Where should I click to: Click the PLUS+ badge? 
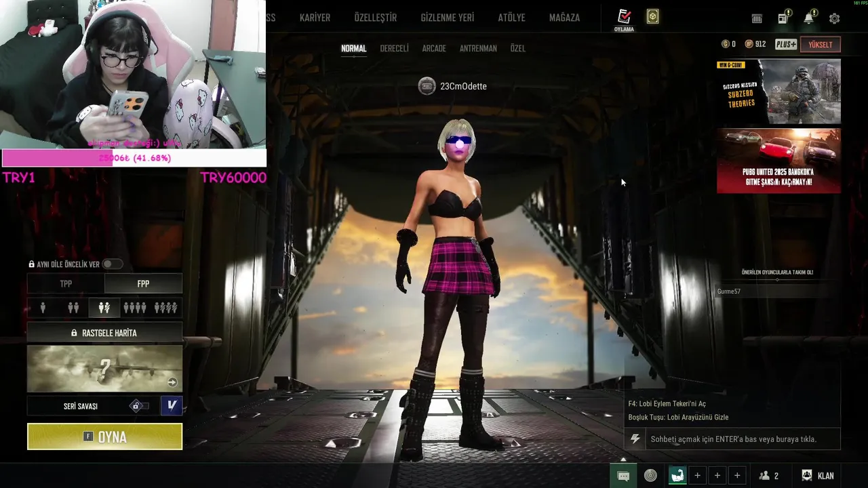click(x=785, y=44)
